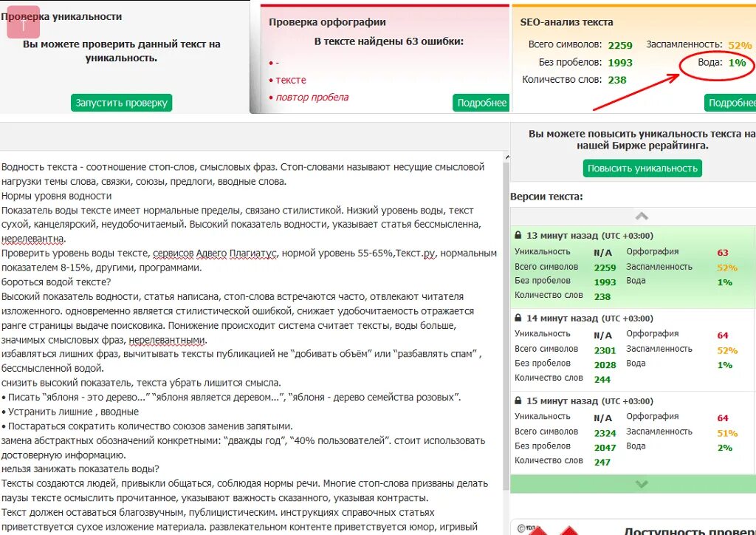756x535 pixels.
Task: Click the underlined word 'Плагиатус' in the text
Action: 252,253
